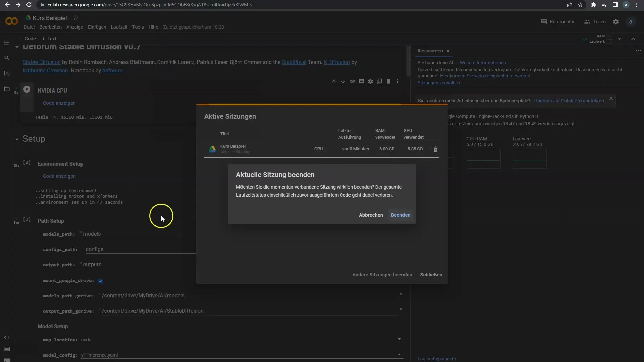Open the Bearbeiten menu
The width and height of the screenshot is (644, 362).
pyautogui.click(x=50, y=27)
